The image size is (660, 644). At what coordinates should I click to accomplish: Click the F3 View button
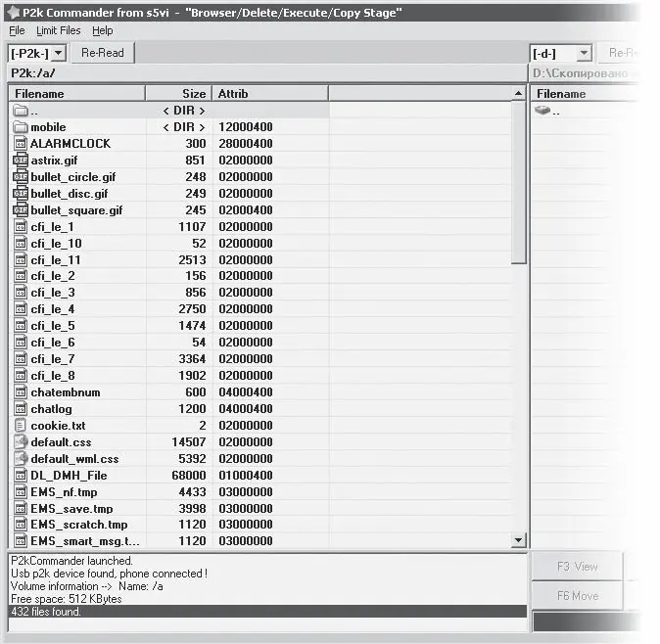(577, 567)
